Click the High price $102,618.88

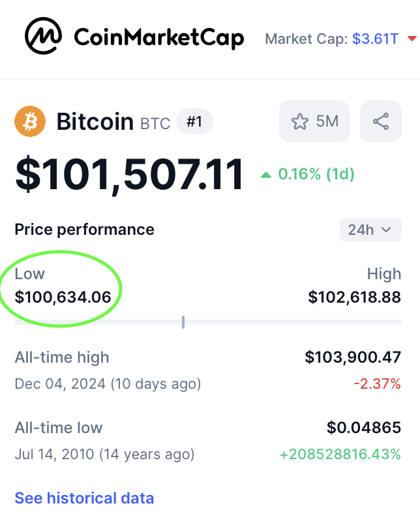click(x=355, y=297)
